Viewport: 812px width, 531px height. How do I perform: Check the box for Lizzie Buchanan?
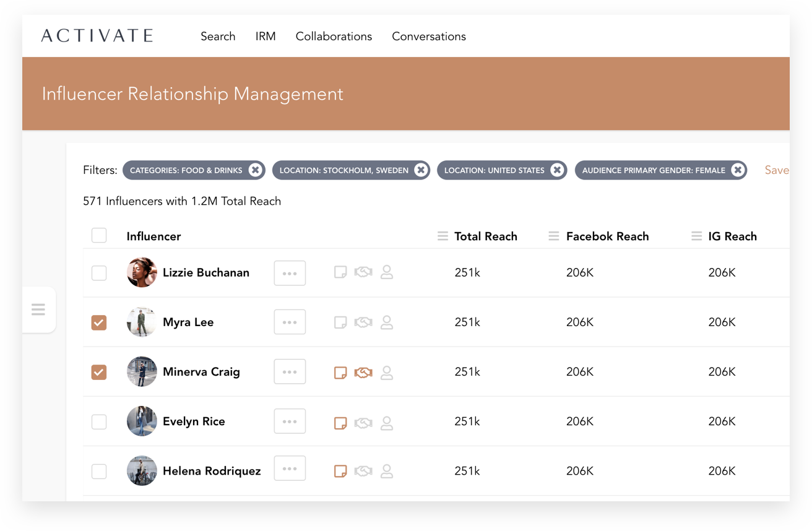point(99,273)
